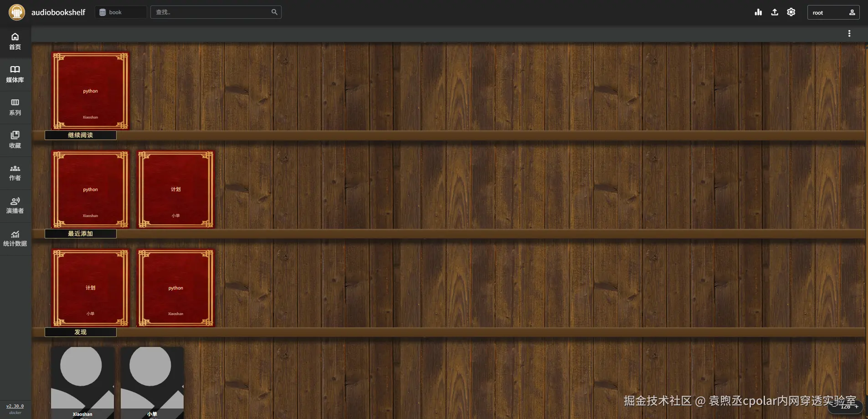This screenshot has width=868, height=419.
Task: Focus the 查找 search field
Action: click(216, 12)
